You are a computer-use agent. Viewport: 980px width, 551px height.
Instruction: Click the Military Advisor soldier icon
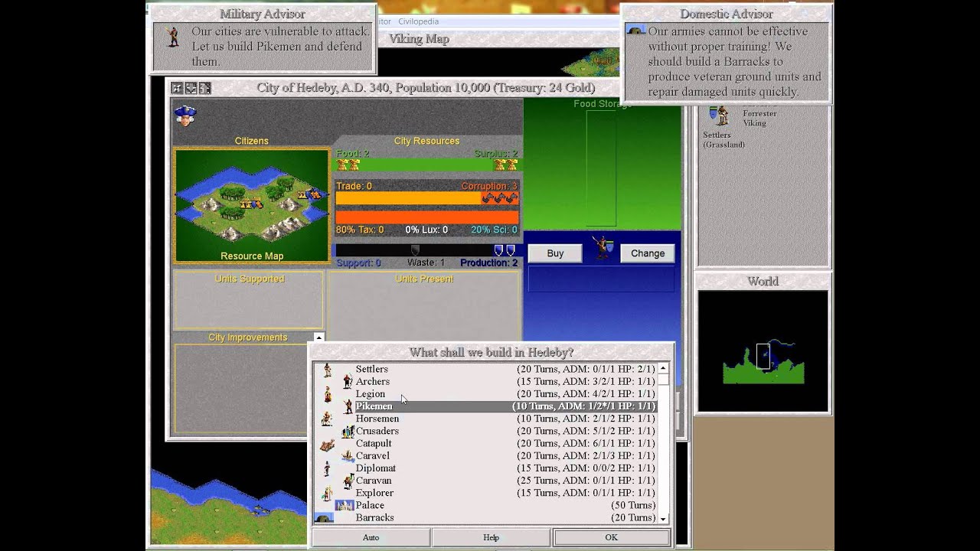click(x=173, y=37)
